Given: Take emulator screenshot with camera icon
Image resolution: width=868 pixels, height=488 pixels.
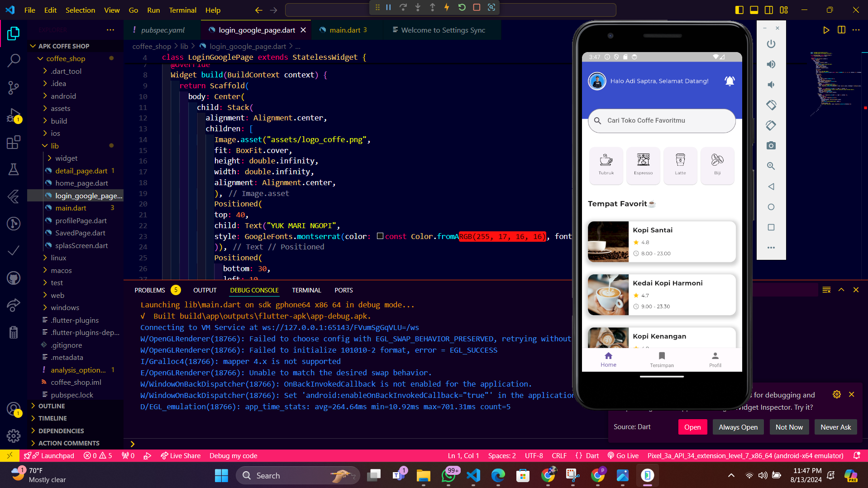Looking at the screenshot, I should [x=771, y=146].
